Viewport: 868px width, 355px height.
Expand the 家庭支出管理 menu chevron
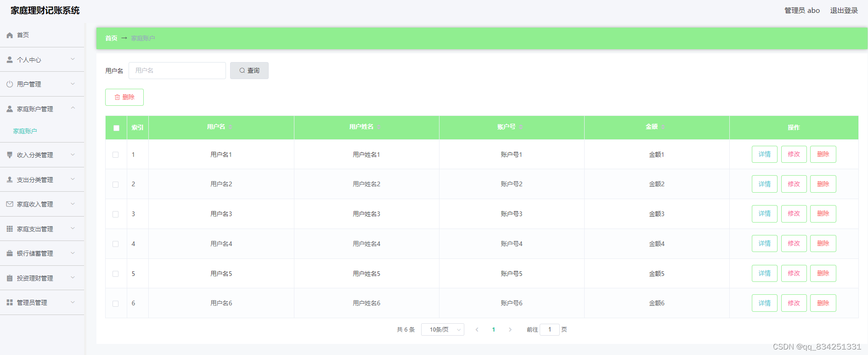pyautogui.click(x=73, y=229)
